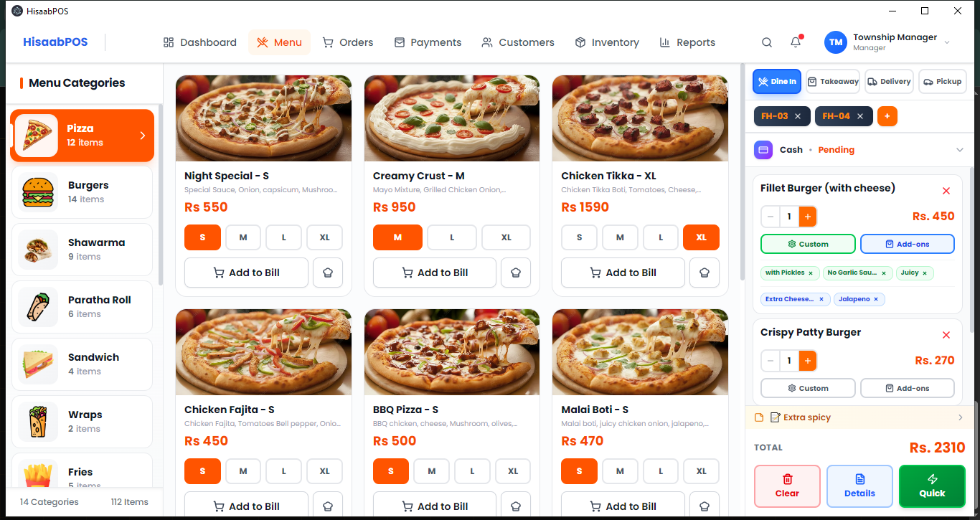Add Creamy Crust to the bill
This screenshot has height=520, width=980.
pos(434,273)
